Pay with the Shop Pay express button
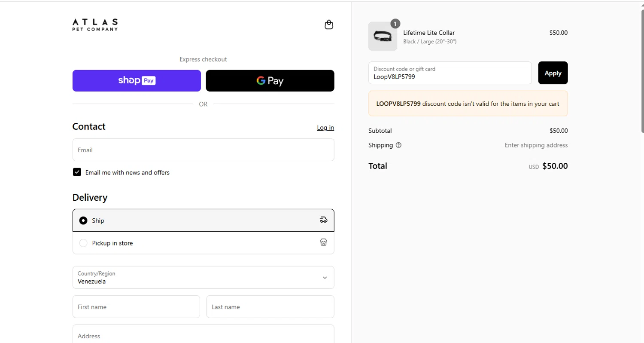This screenshot has width=644, height=343. tap(137, 81)
